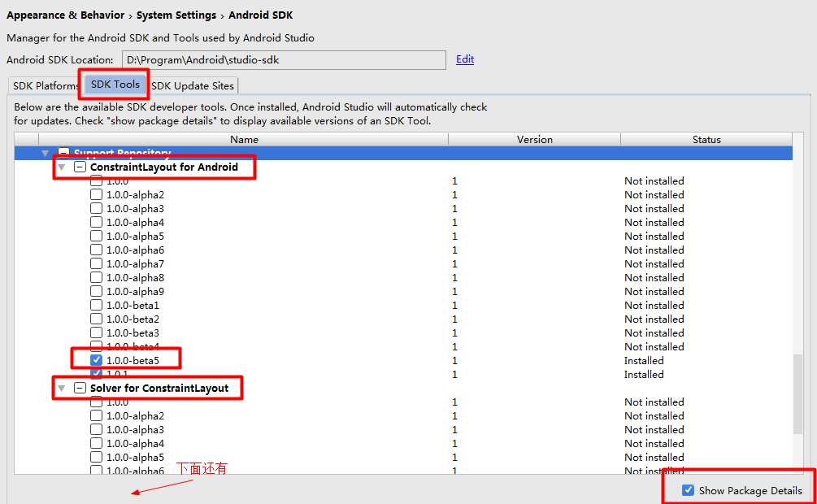817x504 pixels.
Task: Uncheck the installed 1.0.0-beta5 checkbox
Action: tap(97, 360)
